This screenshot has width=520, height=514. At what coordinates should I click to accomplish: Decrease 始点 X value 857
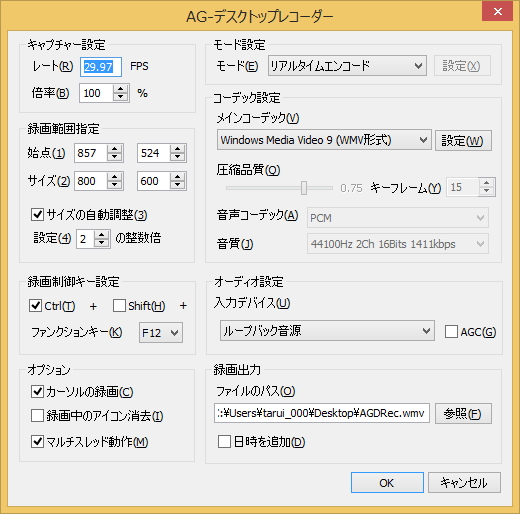coord(114,157)
